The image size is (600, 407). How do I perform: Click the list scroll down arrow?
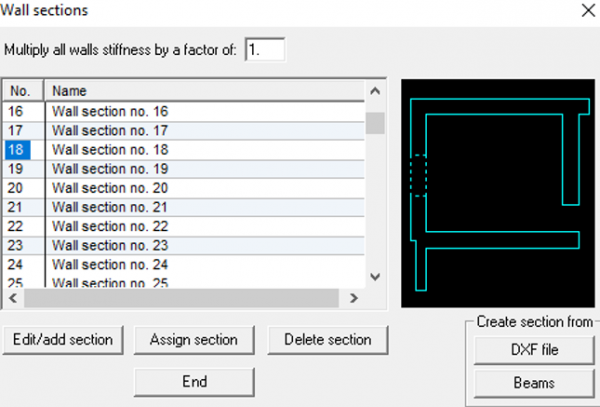pyautogui.click(x=375, y=277)
